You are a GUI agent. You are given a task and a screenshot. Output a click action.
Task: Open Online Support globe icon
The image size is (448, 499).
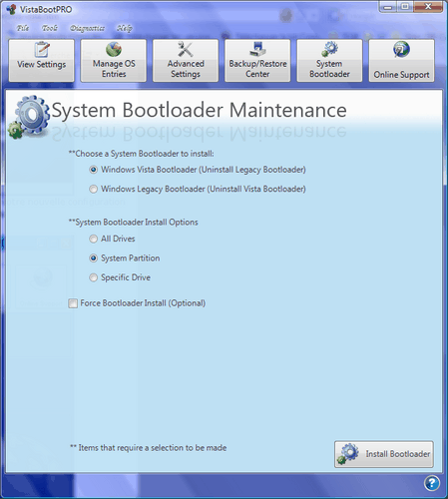(401, 49)
